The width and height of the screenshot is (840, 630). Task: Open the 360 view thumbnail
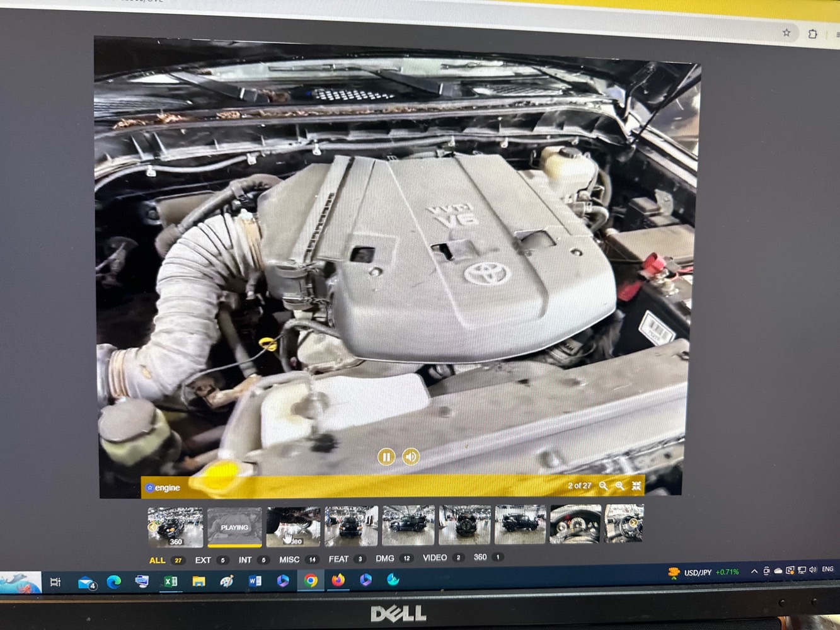point(175,527)
